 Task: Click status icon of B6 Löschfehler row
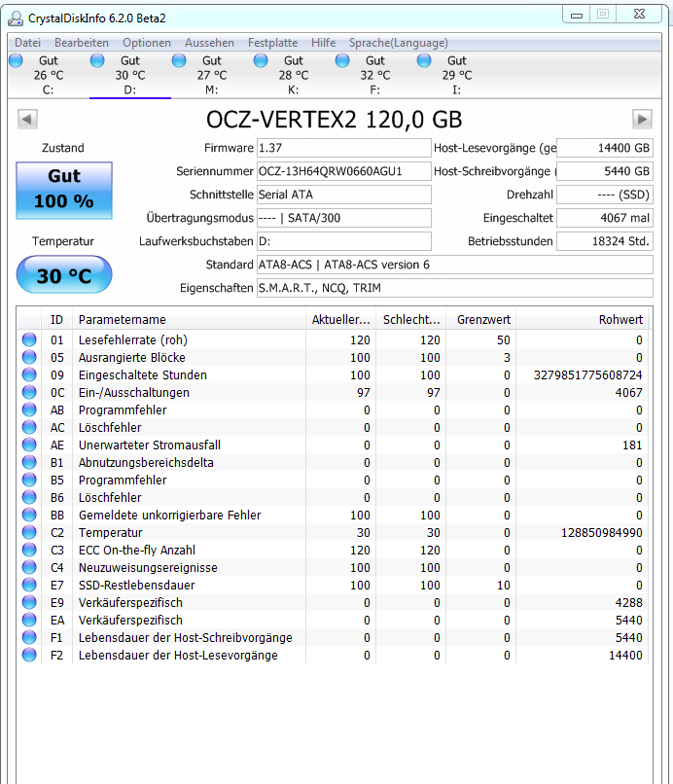click(29, 497)
